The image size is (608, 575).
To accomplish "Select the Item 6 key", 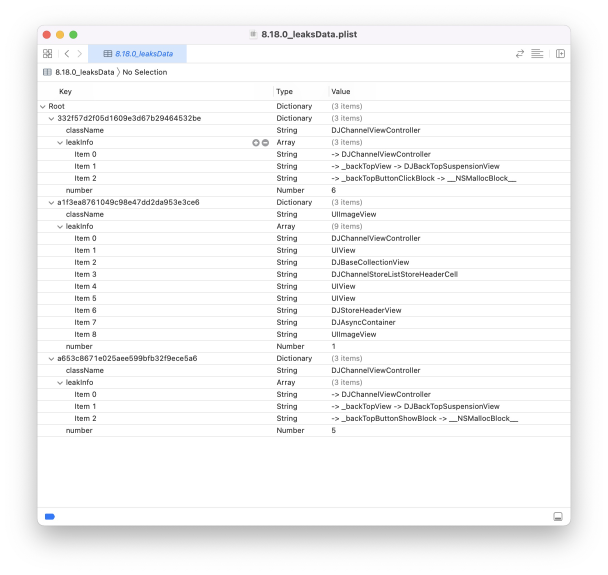I will [85, 311].
